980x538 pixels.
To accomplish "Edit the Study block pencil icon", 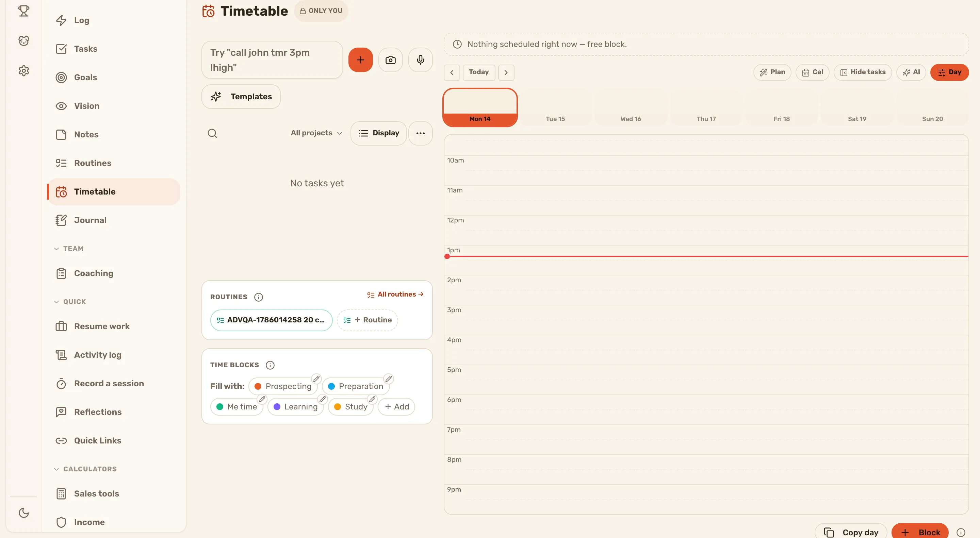I will [372, 399].
